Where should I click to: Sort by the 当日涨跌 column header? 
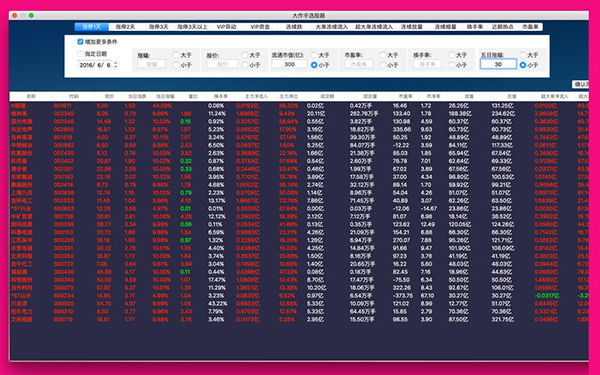137,96
